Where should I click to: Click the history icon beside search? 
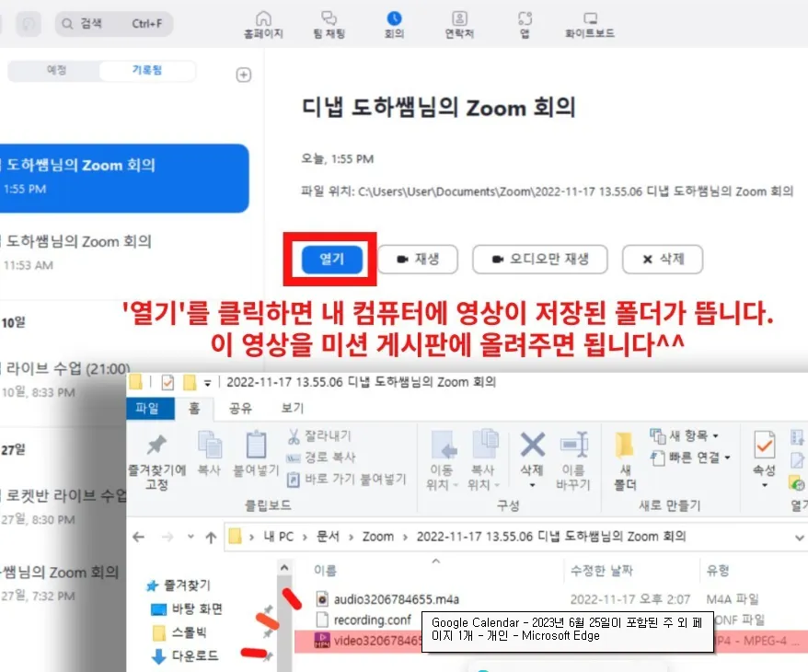[x=29, y=24]
